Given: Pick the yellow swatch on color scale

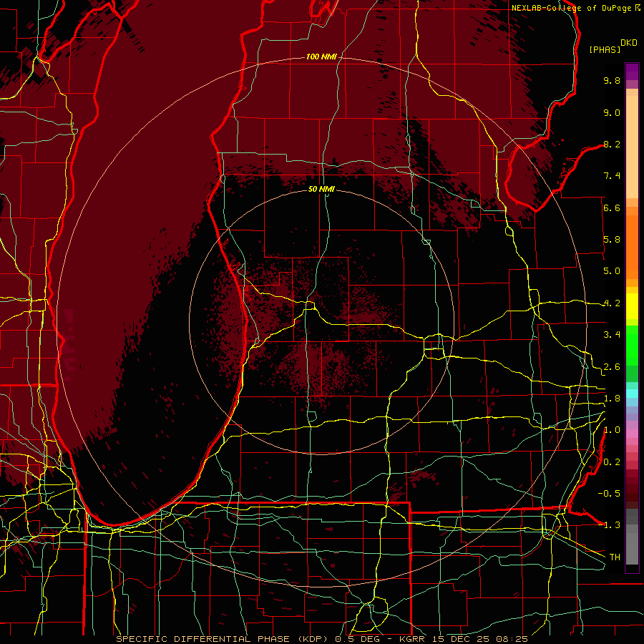Looking at the screenshot, I should pyautogui.click(x=632, y=306).
